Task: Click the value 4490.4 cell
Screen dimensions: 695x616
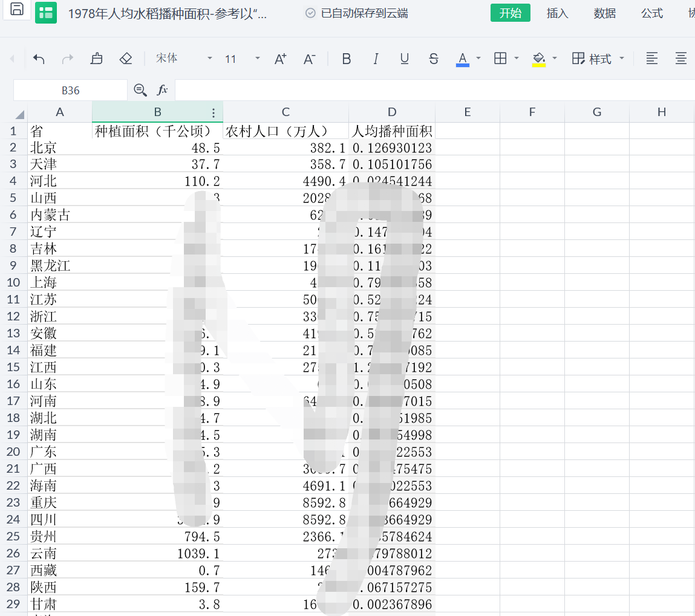Action: coord(286,181)
